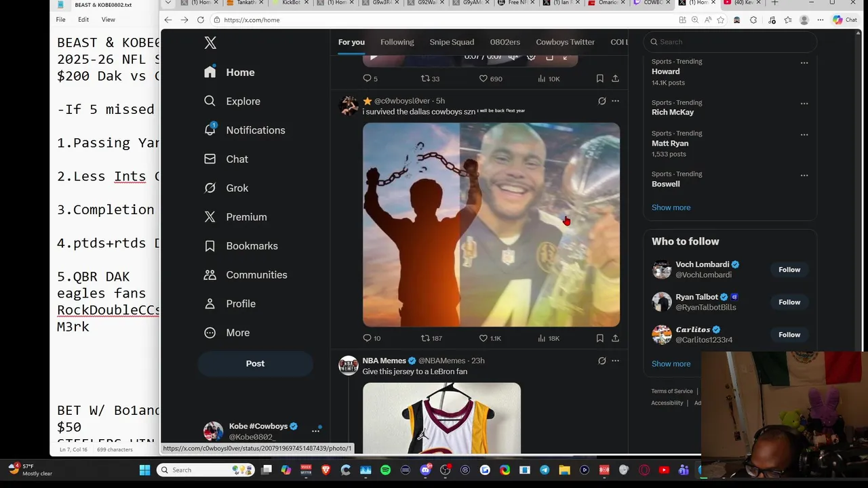Image resolution: width=868 pixels, height=488 pixels.
Task: Bookmark the c0wboysl0ver post
Action: click(599, 338)
